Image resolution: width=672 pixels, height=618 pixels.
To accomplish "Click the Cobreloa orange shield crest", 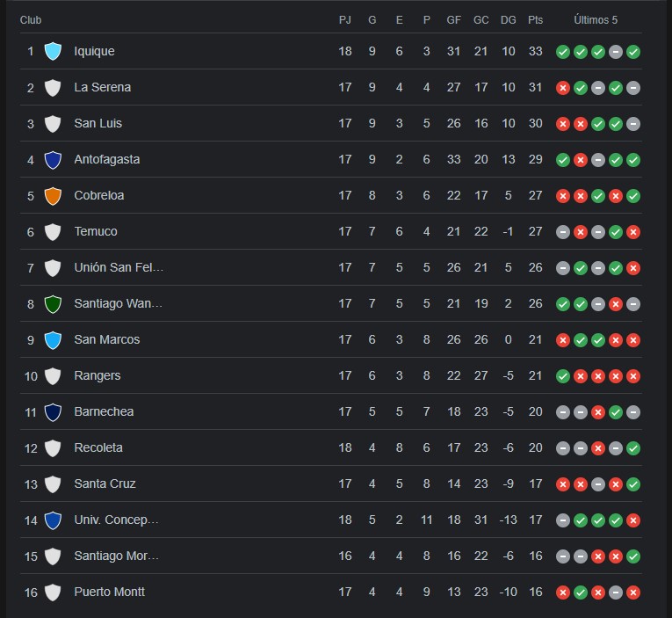I will coord(53,195).
